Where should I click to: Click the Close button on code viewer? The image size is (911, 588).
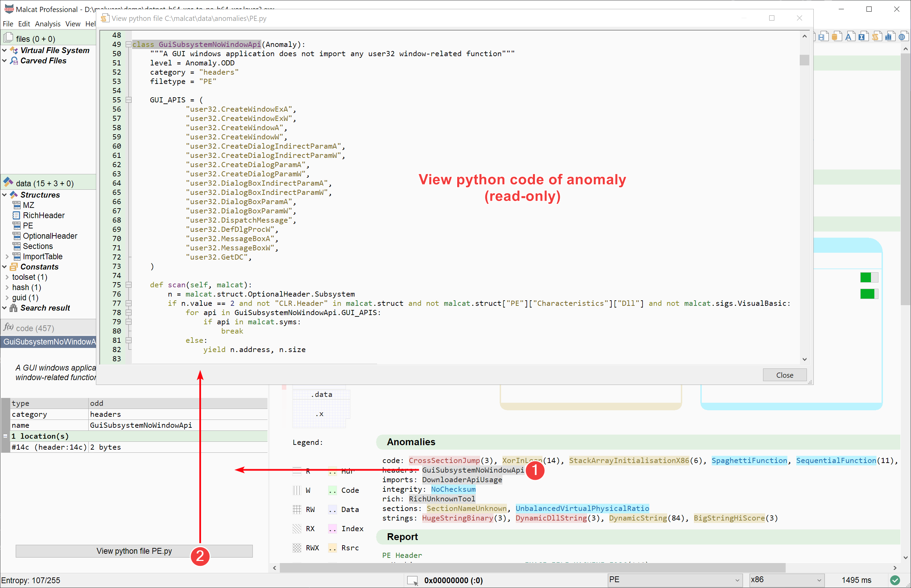pos(785,374)
